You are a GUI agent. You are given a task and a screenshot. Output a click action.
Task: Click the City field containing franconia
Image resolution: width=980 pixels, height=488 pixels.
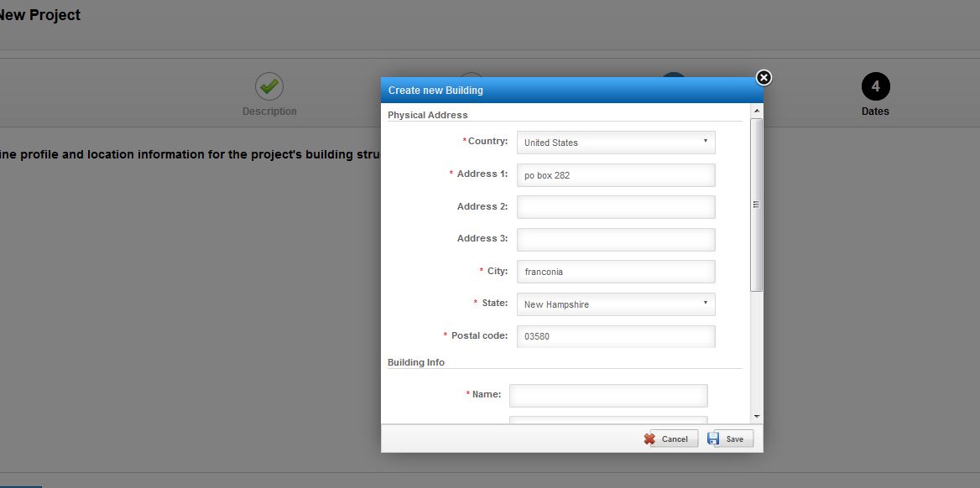[616, 272]
